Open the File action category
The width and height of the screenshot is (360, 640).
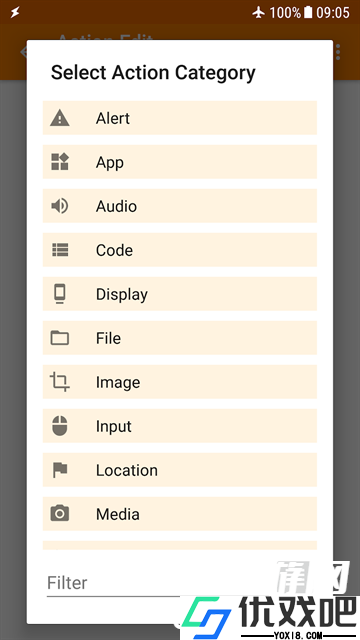pyautogui.click(x=180, y=338)
